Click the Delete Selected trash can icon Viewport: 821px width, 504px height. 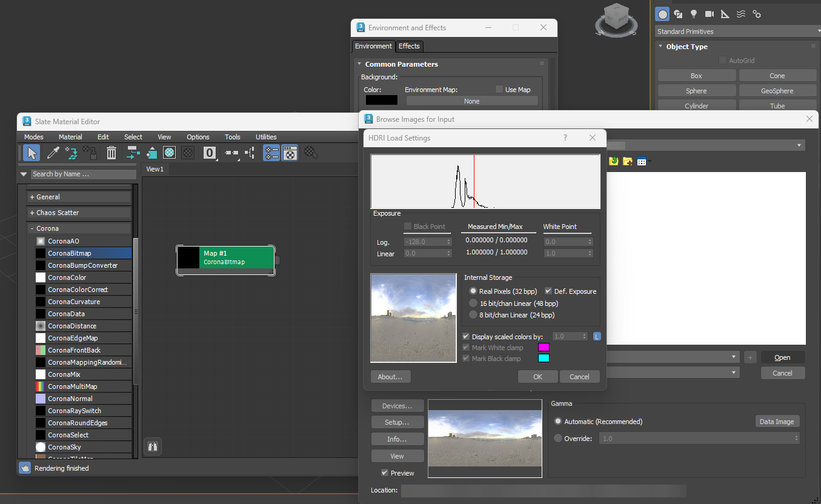click(111, 153)
